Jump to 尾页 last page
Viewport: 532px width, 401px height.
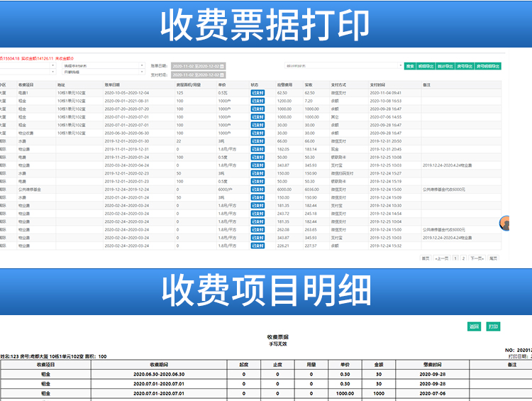point(494,258)
